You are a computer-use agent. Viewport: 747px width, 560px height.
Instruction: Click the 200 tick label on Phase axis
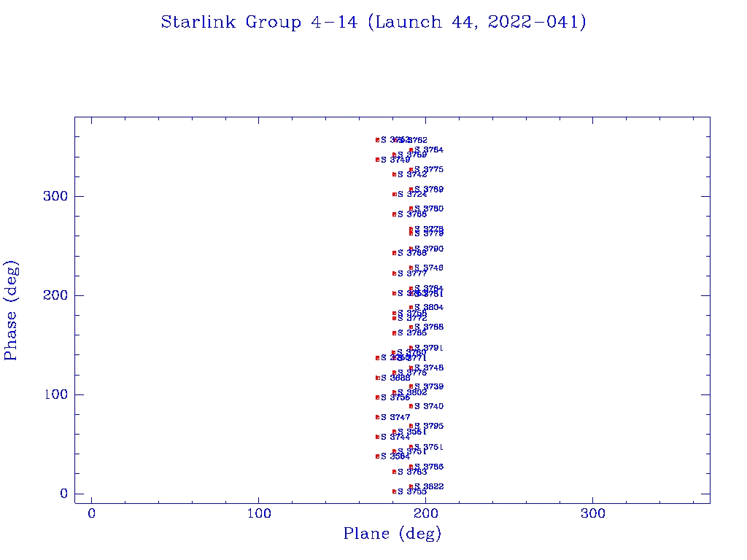pyautogui.click(x=55, y=295)
